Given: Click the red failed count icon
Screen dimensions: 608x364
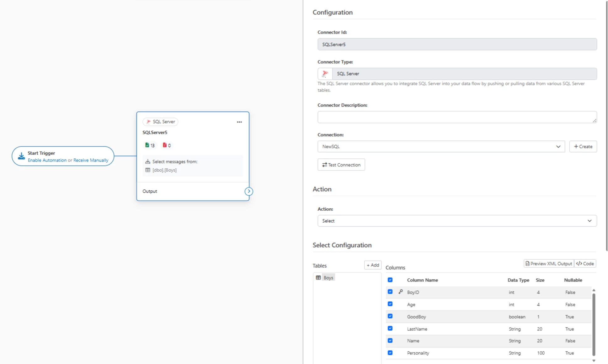Looking at the screenshot, I should (x=164, y=145).
